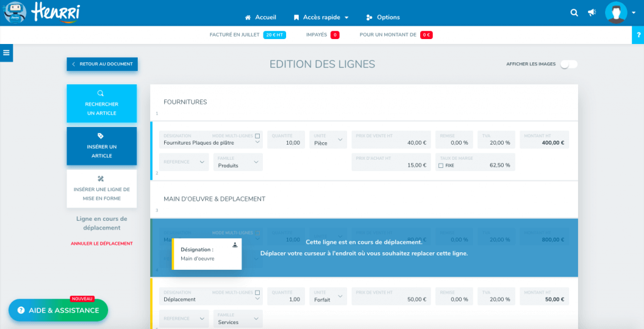The image size is (644, 329).
Task: Click the Prix de vente HT field 40,00 €
Action: pos(391,140)
